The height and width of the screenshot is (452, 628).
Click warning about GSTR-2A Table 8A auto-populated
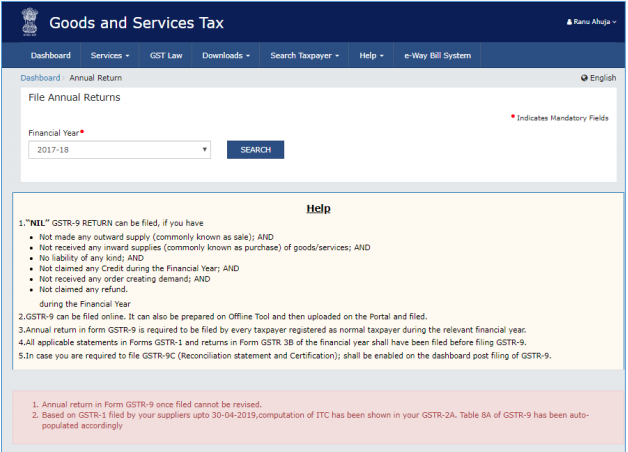pos(315,420)
